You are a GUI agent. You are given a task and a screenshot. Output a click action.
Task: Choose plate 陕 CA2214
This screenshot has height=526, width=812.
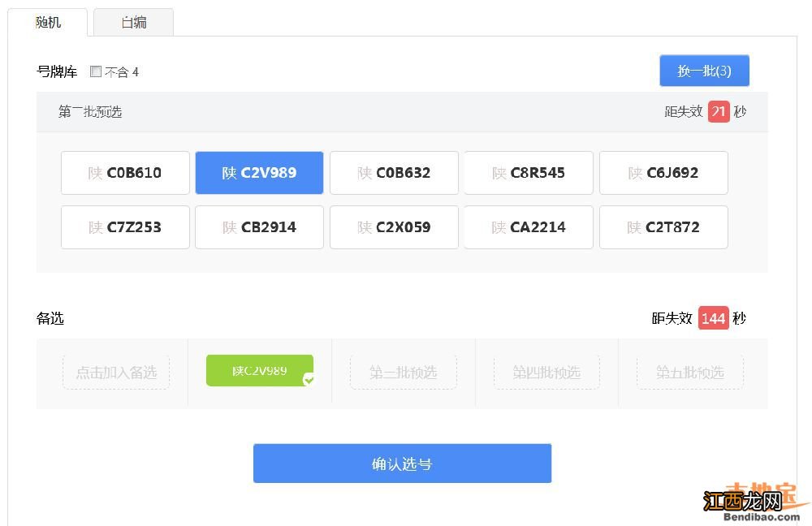[529, 227]
